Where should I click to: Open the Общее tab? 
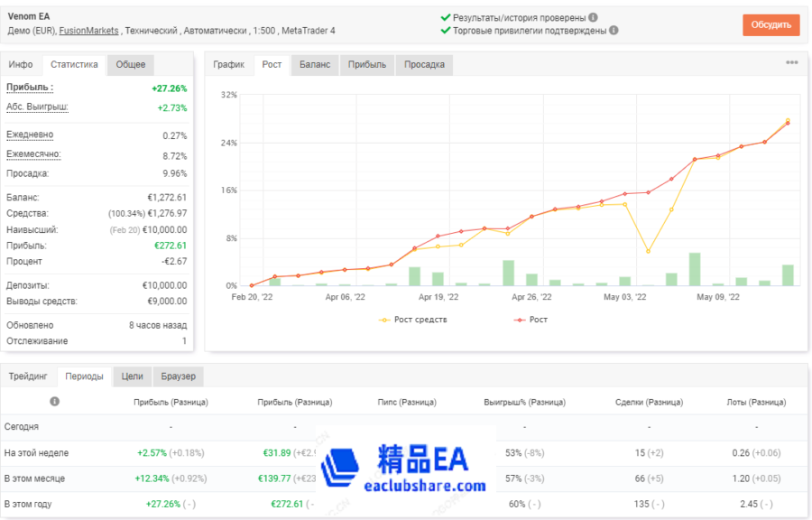[131, 65]
